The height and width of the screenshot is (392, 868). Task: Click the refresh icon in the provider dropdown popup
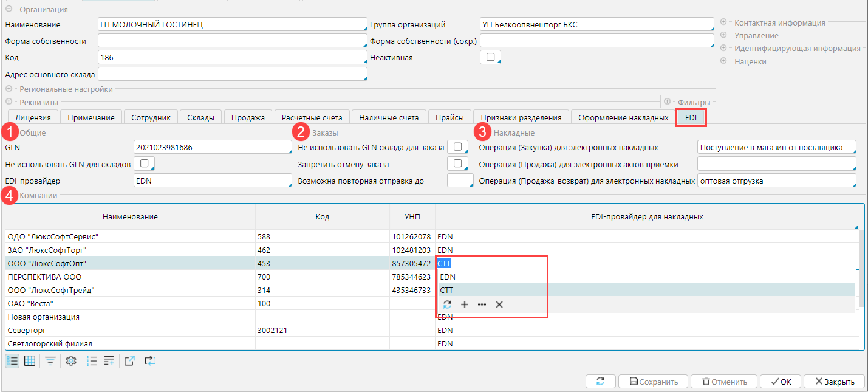click(x=447, y=304)
